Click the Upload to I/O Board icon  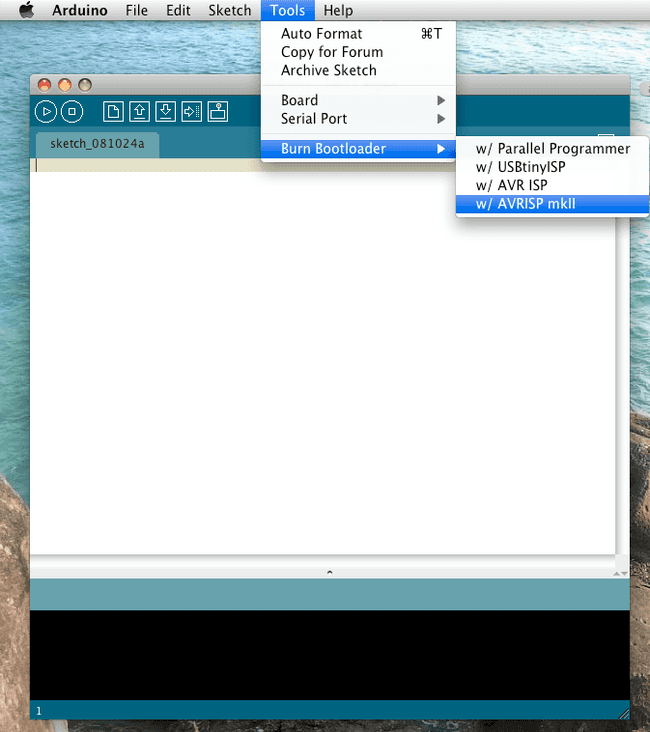click(192, 112)
